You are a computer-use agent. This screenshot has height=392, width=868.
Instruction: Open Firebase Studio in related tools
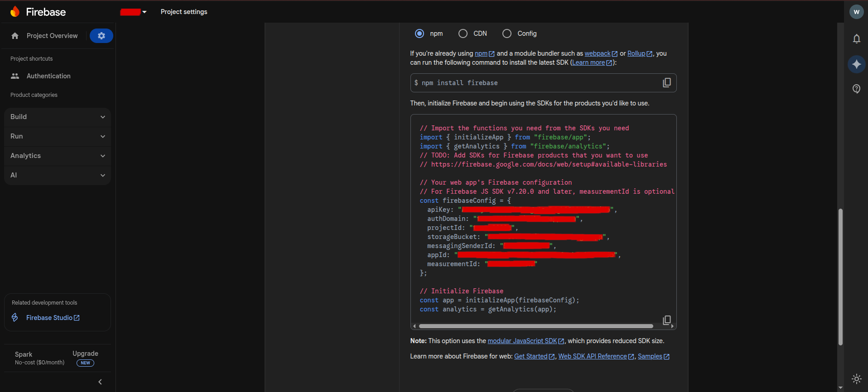coord(53,318)
